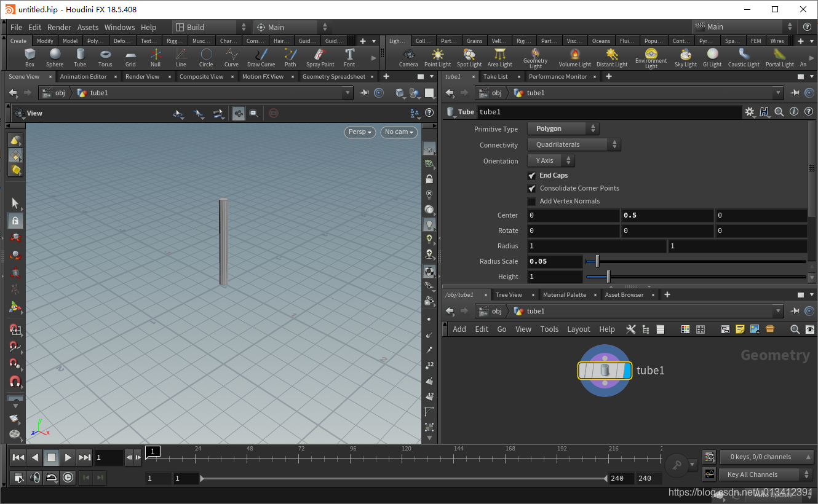
Task: Select the Tube shelf tool
Action: (x=80, y=58)
